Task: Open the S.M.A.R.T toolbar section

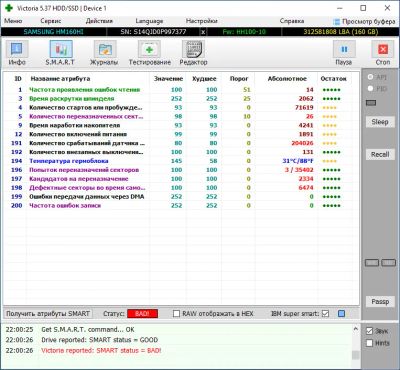Action: click(x=60, y=53)
